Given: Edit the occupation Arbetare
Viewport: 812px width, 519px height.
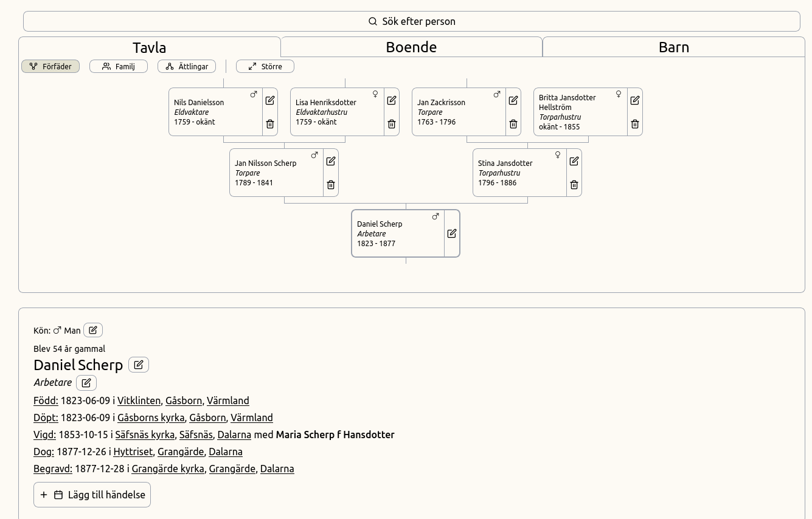Looking at the screenshot, I should 86,382.
